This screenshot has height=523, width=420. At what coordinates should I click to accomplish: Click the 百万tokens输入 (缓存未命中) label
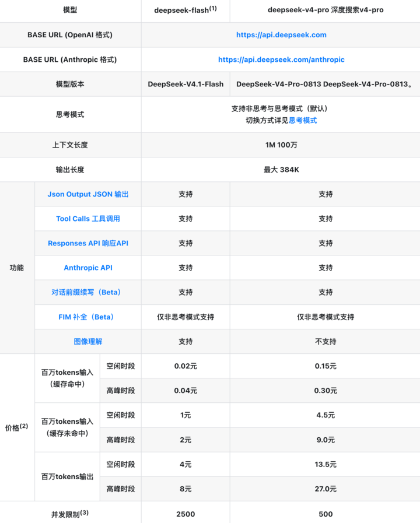pos(68,427)
